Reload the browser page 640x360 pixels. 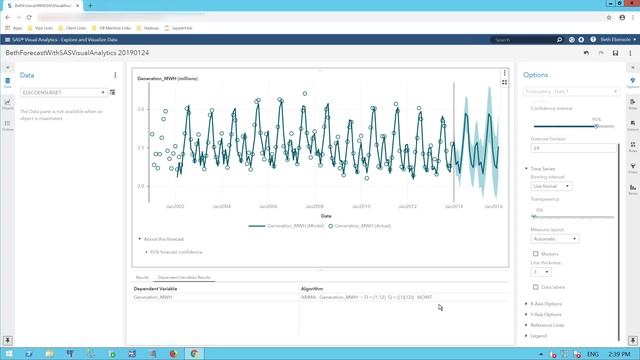[29, 18]
